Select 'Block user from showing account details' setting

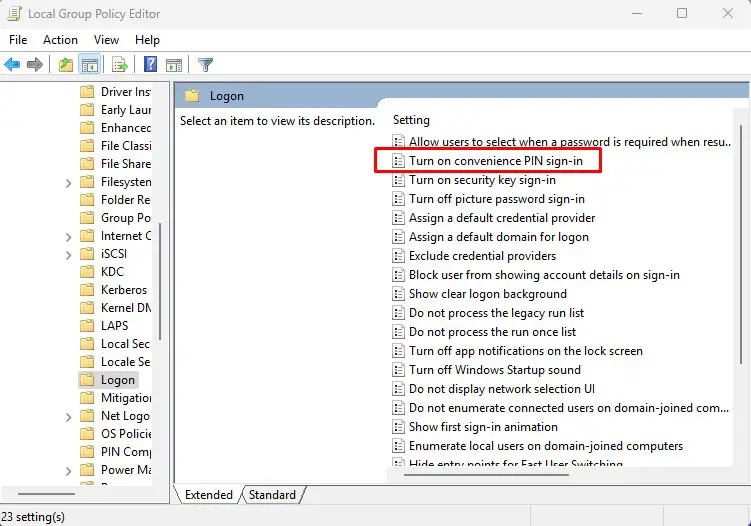[536, 275]
